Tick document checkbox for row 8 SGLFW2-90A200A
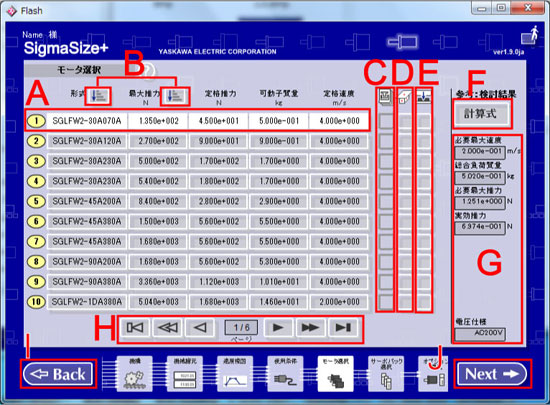 coord(386,262)
